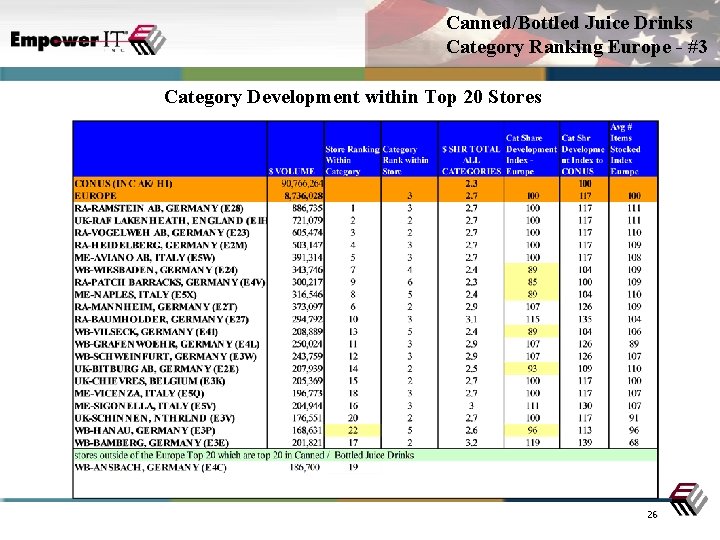The image size is (720, 540).
Task: Select 'ME-SIGONELLA, ITALY (E5V)' row
Action: click(x=365, y=406)
